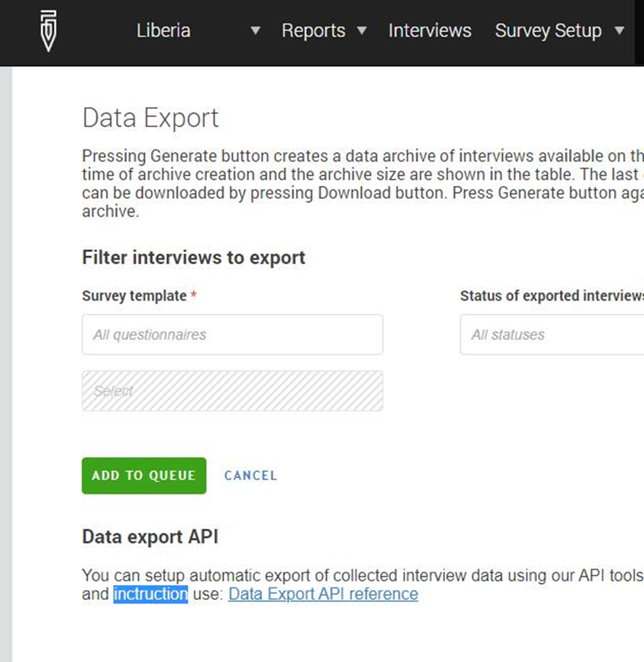Click the Filter interviews to export heading

click(194, 257)
